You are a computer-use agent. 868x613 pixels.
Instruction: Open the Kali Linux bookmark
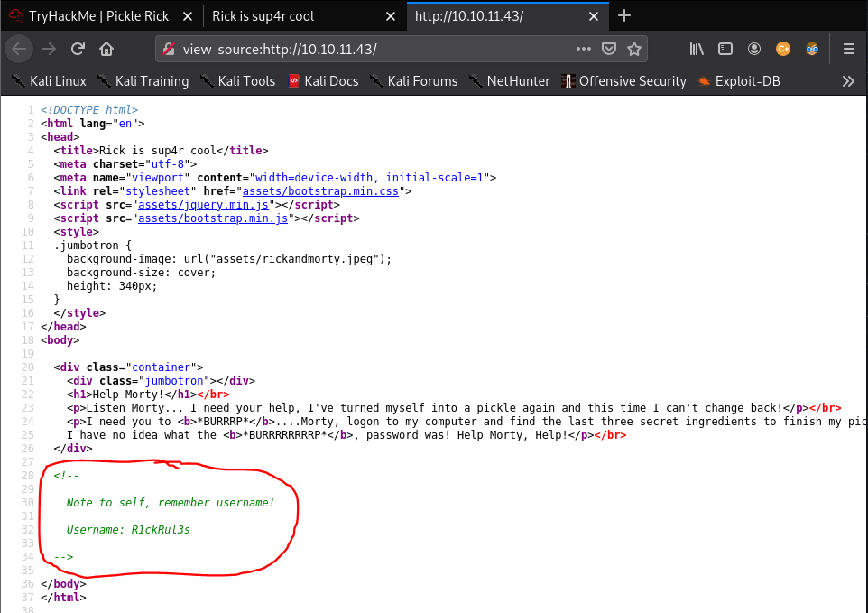point(50,81)
